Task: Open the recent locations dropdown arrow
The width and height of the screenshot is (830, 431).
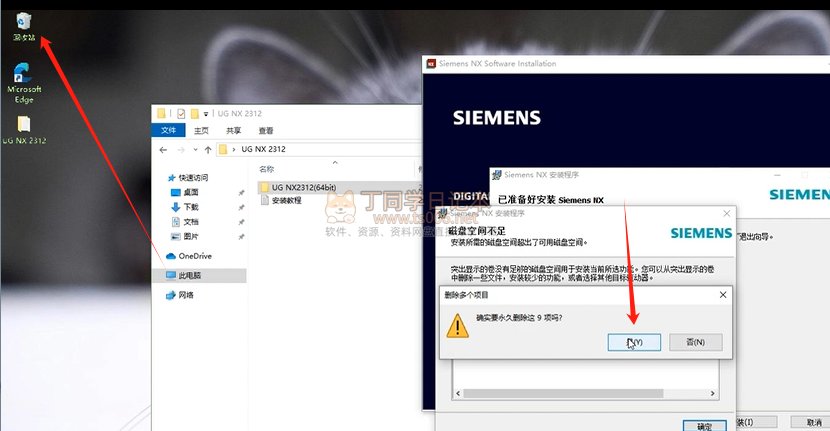Action: pos(195,150)
